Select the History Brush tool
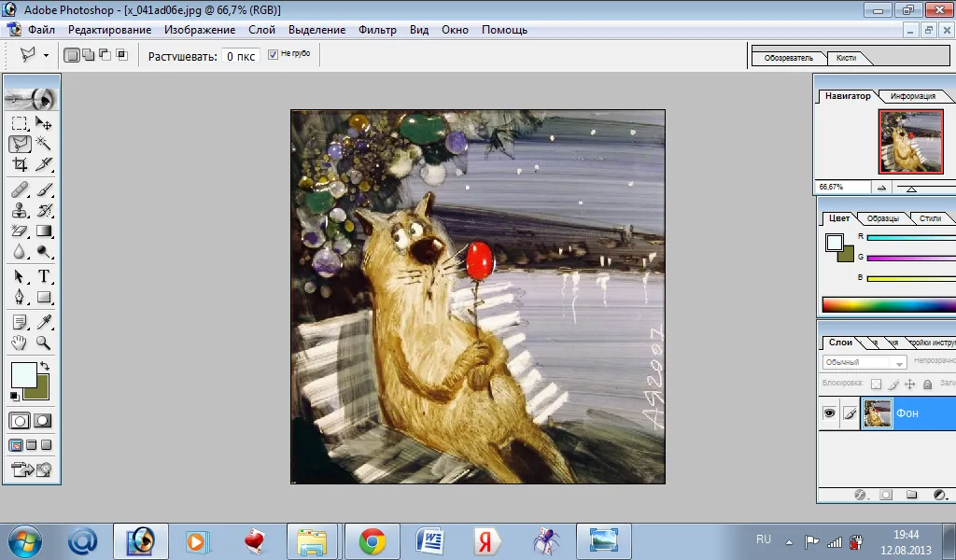 (43, 210)
